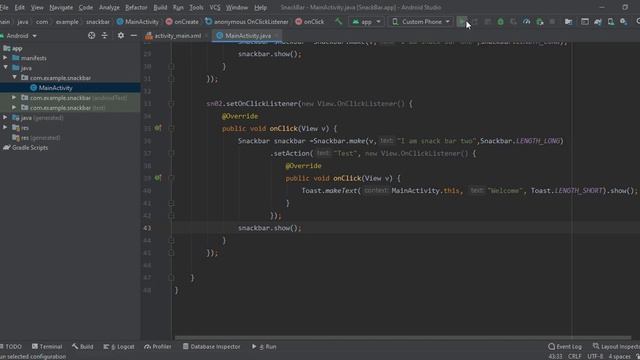Open the Build menu
The width and height of the screenshot is (640, 360).
[160, 7]
